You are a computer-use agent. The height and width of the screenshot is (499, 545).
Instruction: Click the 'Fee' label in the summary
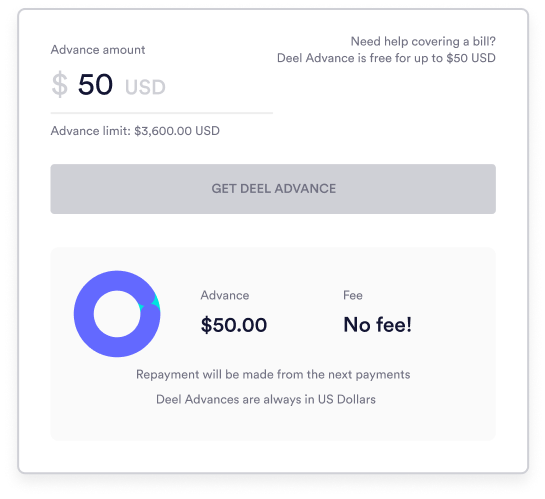click(352, 295)
